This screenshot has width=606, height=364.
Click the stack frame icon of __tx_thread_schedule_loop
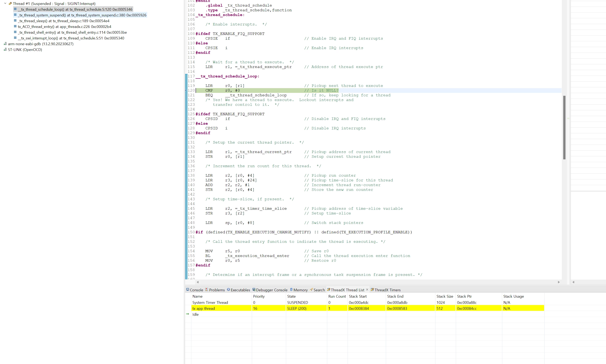[x=15, y=9]
